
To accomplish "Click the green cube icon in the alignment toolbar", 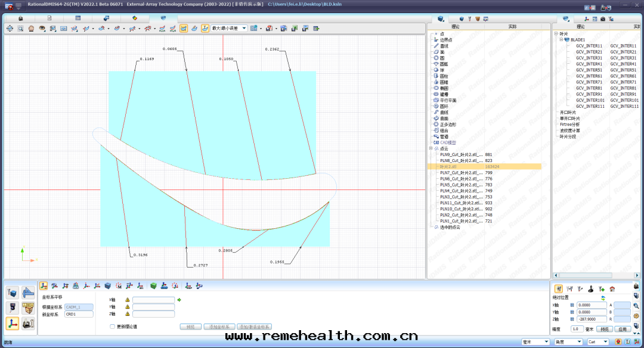I will click(153, 286).
